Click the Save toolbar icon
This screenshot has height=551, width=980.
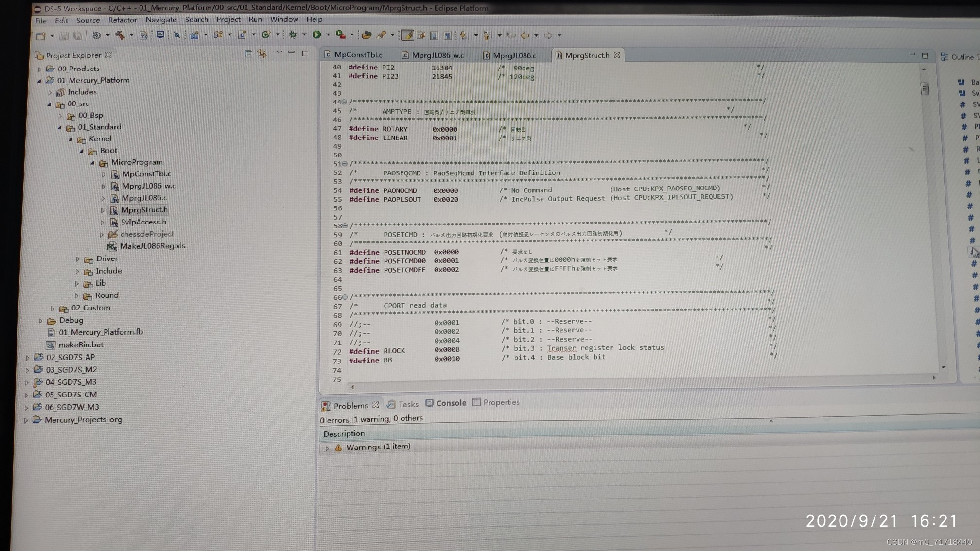click(64, 35)
